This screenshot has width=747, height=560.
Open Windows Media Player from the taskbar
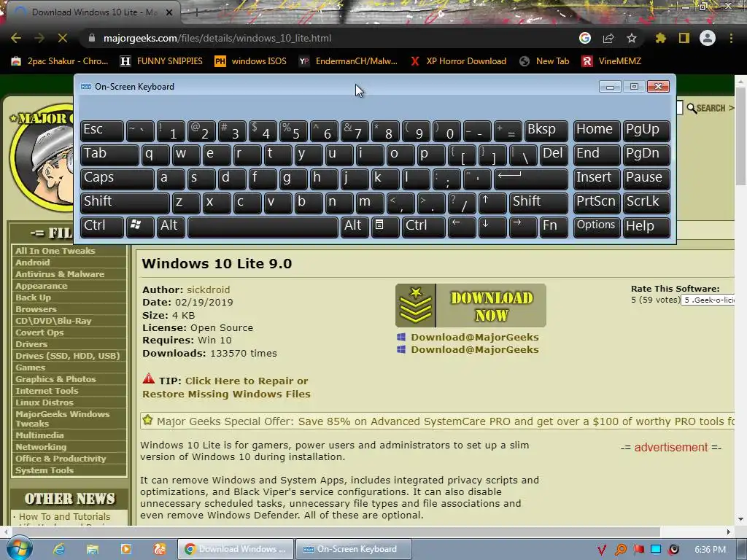[x=125, y=549]
